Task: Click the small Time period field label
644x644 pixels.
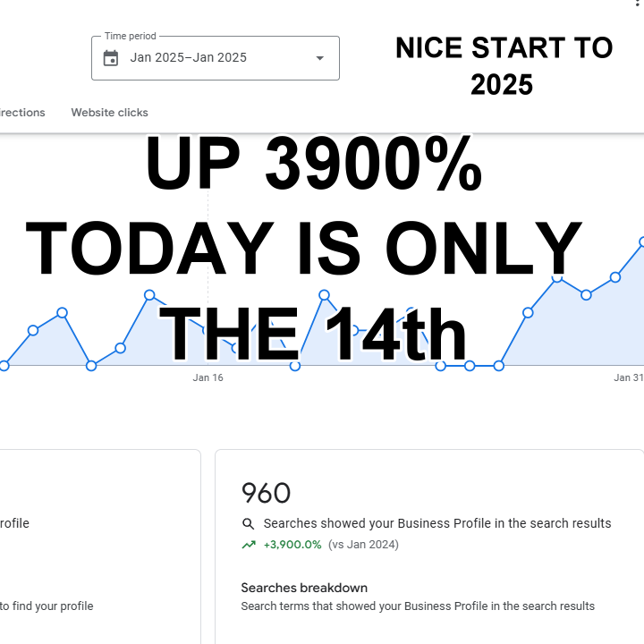Action: tap(130, 37)
